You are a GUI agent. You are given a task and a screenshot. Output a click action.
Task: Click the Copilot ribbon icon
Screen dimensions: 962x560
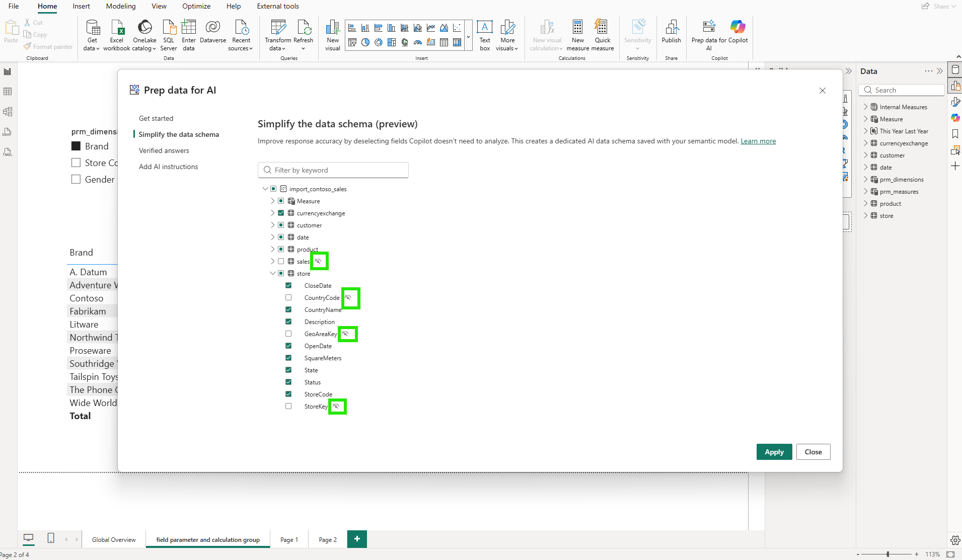(x=738, y=32)
